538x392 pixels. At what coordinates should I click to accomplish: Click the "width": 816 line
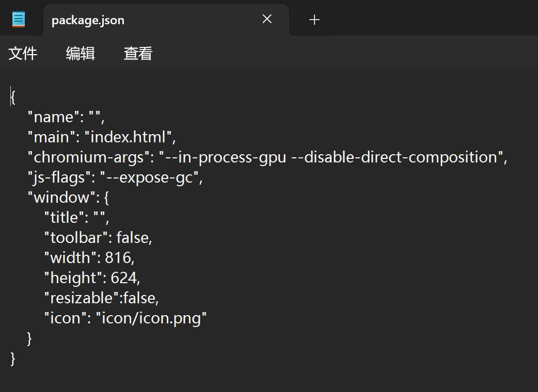(x=89, y=258)
